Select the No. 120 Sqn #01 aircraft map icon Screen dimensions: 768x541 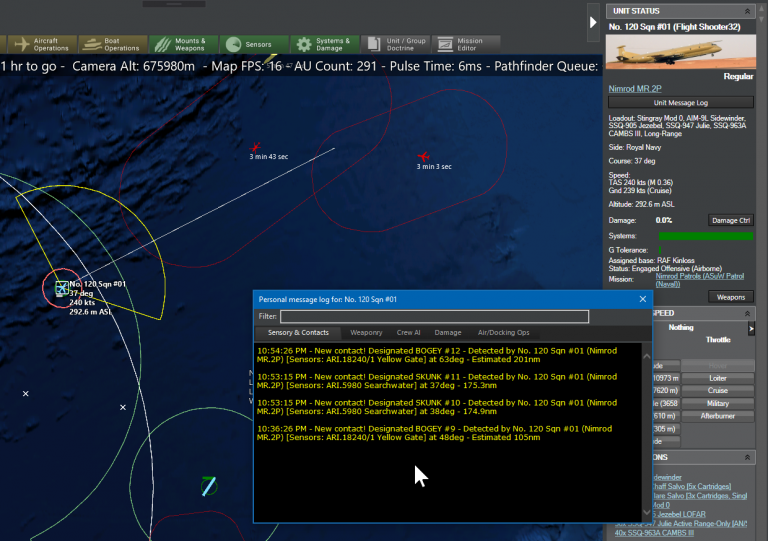[x=62, y=288]
